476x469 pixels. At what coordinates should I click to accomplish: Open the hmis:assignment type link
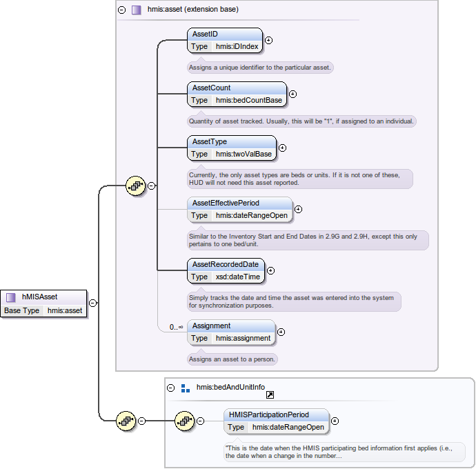(243, 338)
